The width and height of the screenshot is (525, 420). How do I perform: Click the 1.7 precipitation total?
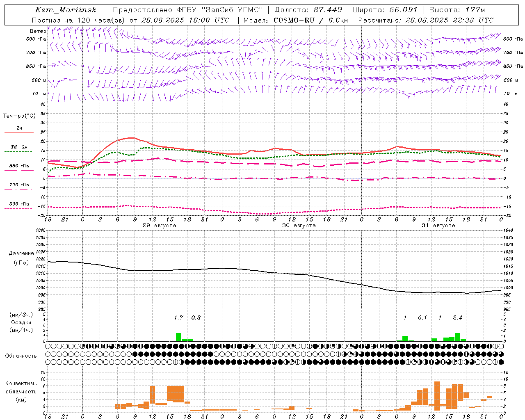point(178,317)
